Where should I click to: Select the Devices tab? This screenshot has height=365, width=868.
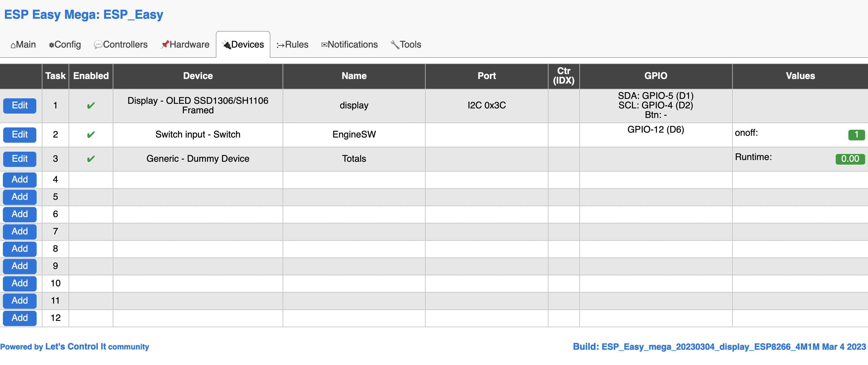point(243,44)
